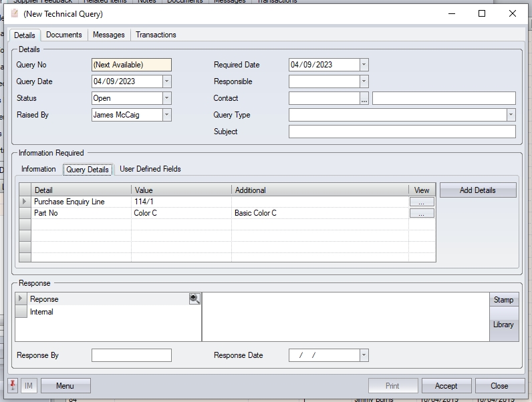This screenshot has width=532, height=402.
Task: View Part No details ellipsis button
Action: click(421, 213)
